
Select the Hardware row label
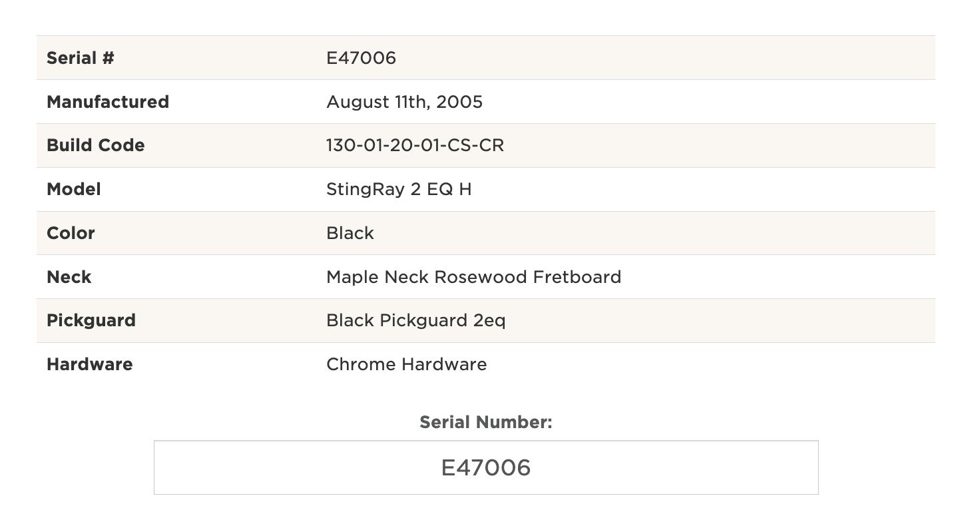coord(90,364)
